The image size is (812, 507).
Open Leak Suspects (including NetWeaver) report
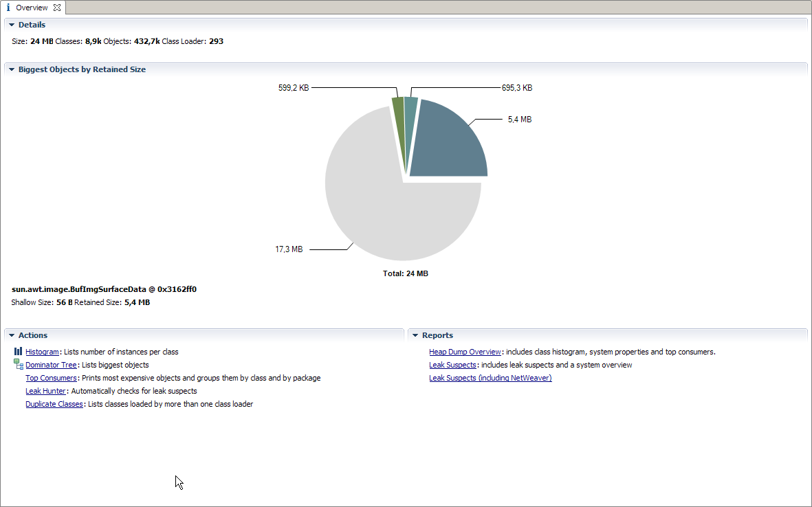490,378
